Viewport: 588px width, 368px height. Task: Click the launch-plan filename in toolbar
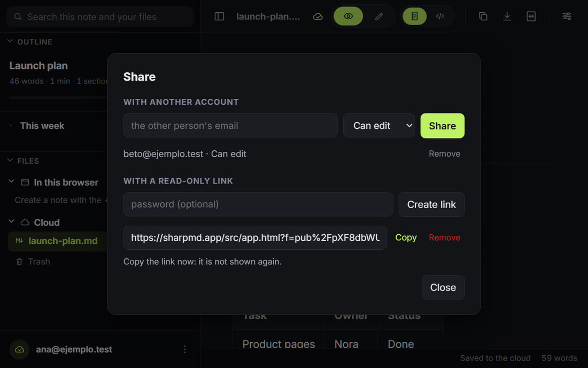coord(268,17)
